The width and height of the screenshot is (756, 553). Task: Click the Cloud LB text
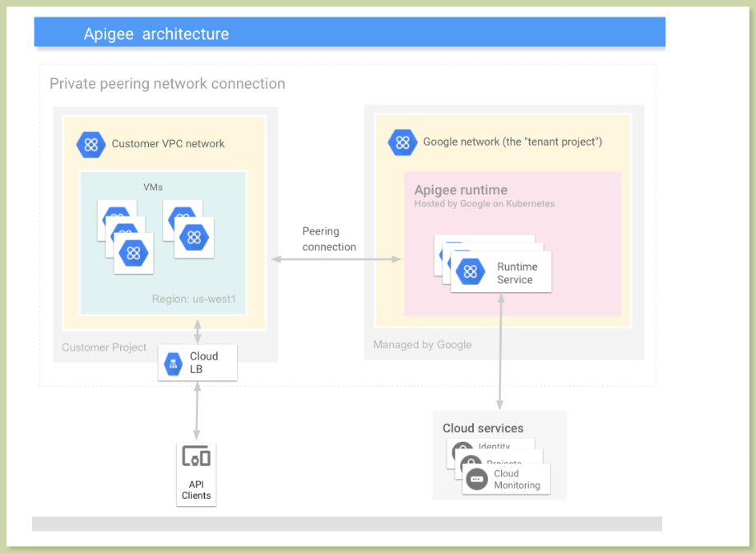tap(204, 363)
